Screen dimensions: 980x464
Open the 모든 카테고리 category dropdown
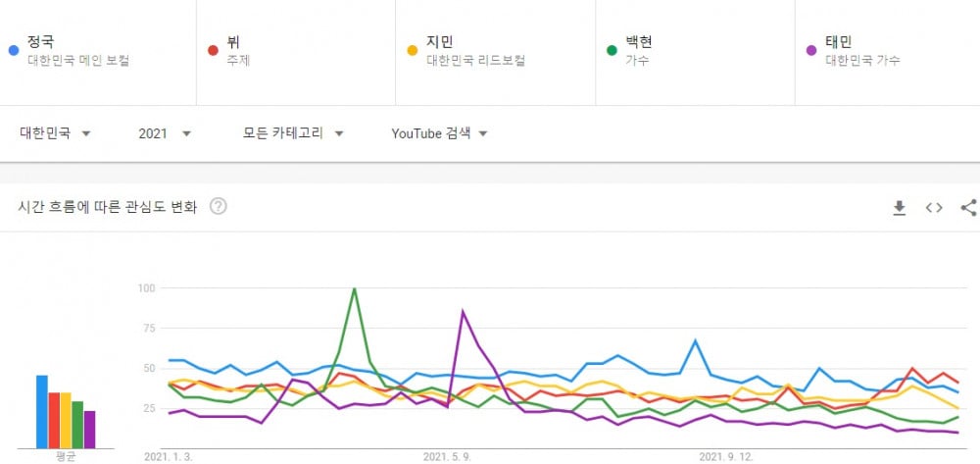click(x=293, y=133)
